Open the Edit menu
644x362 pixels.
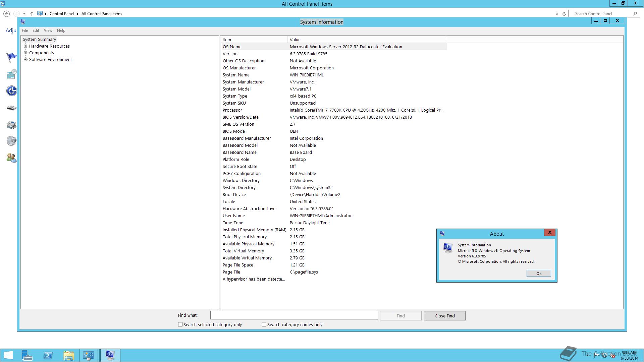pos(36,31)
